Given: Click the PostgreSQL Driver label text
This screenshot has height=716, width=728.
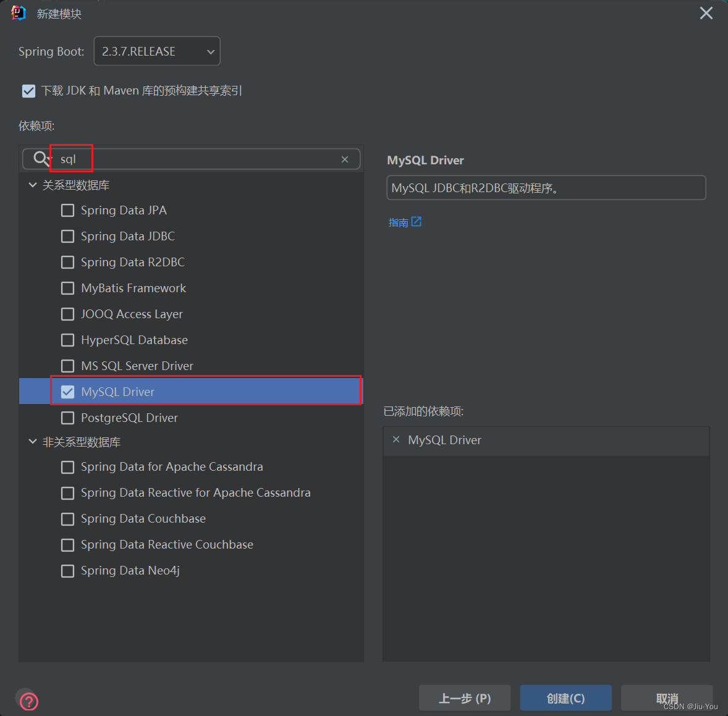Looking at the screenshot, I should pos(130,418).
